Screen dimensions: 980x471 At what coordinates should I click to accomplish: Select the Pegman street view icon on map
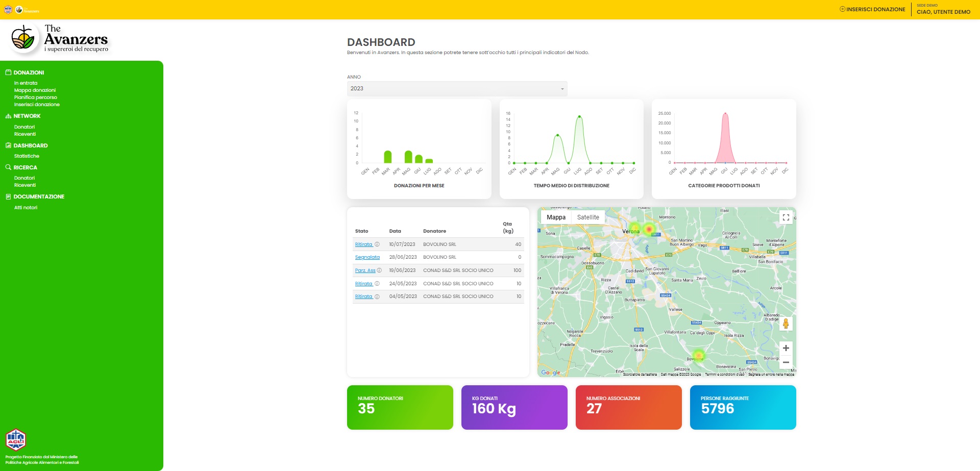787,323
